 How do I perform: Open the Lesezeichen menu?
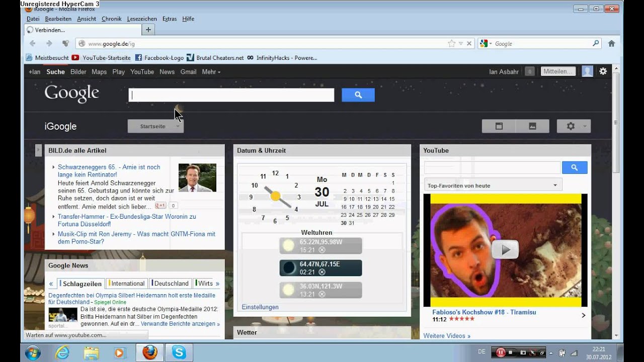[x=142, y=19]
